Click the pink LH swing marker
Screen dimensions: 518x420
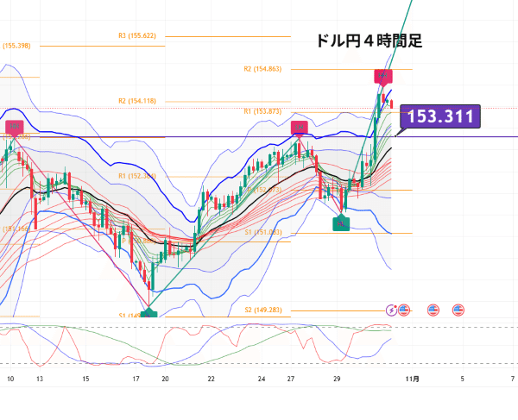(300, 128)
